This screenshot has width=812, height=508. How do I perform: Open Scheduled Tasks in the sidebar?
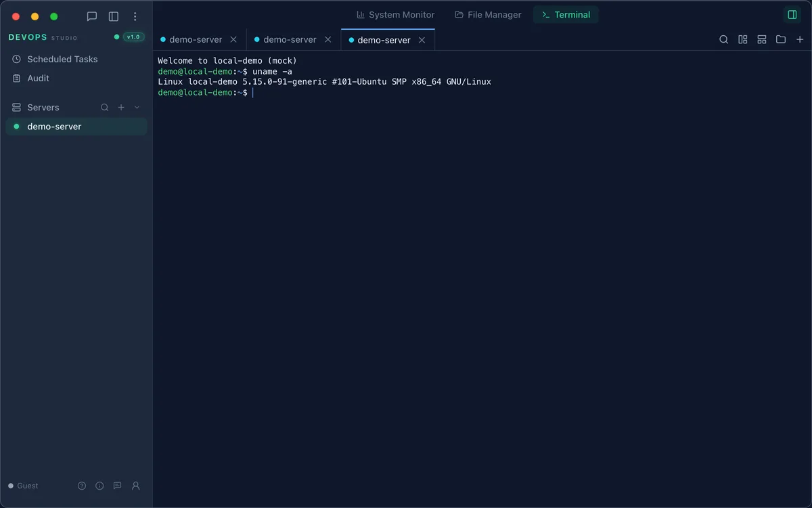[x=76, y=59]
